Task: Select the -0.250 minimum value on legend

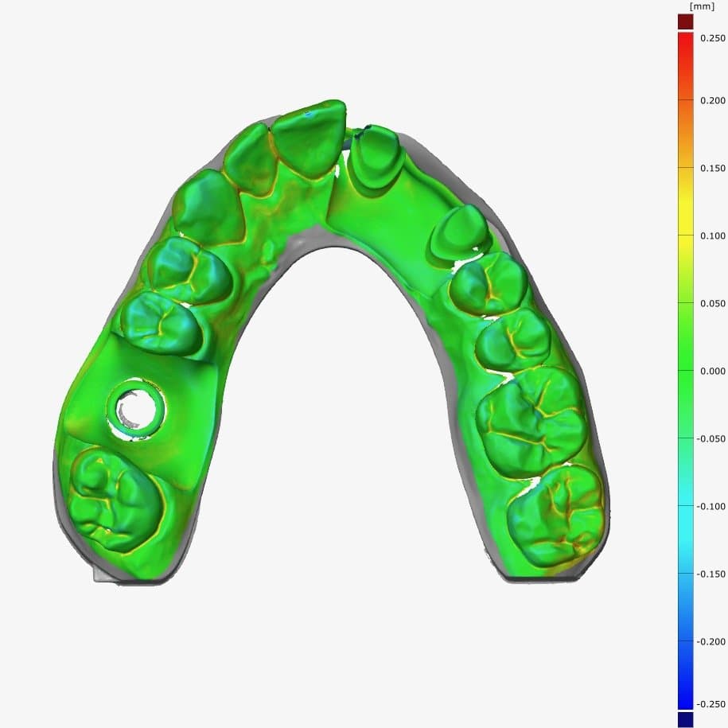Action: [x=710, y=703]
